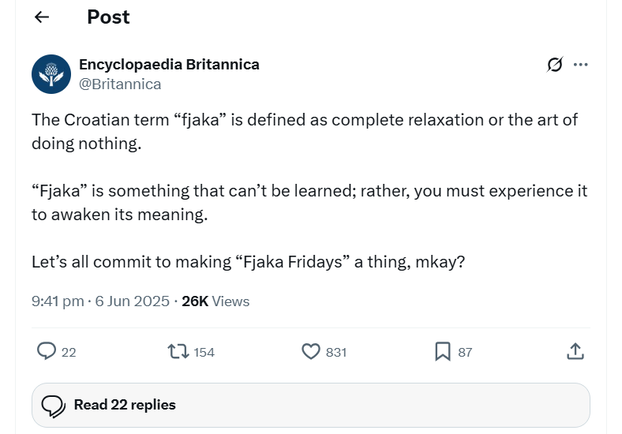Click the 831 likes count
The image size is (622, 434).
pyautogui.click(x=336, y=352)
